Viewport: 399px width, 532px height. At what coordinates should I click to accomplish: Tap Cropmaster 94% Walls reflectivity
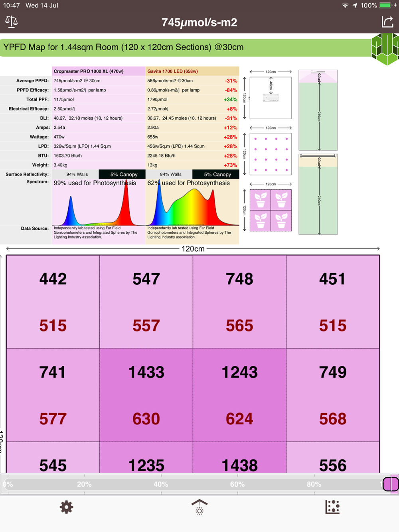point(75,174)
